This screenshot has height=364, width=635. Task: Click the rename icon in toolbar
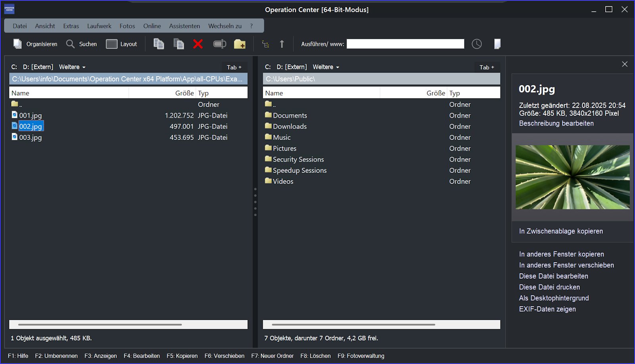(x=219, y=44)
